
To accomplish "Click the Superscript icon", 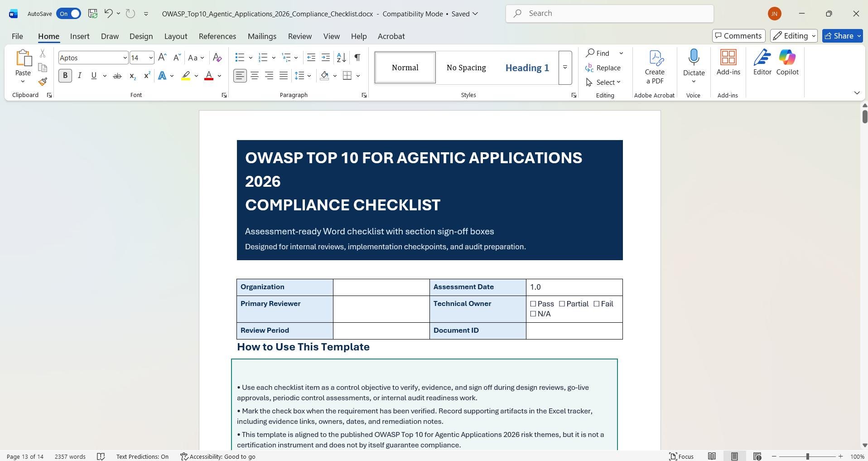I will tap(147, 76).
